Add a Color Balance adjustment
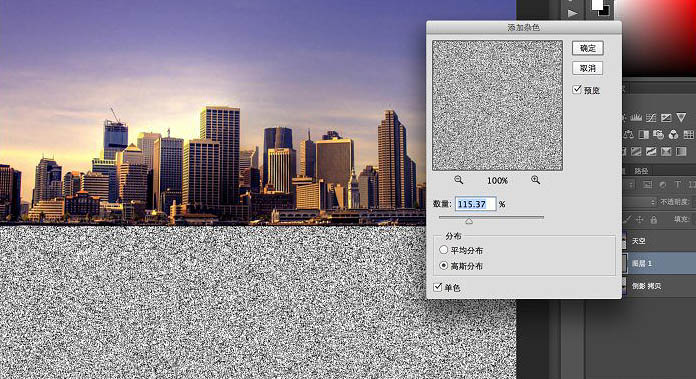This screenshot has height=379, width=696. (x=629, y=134)
